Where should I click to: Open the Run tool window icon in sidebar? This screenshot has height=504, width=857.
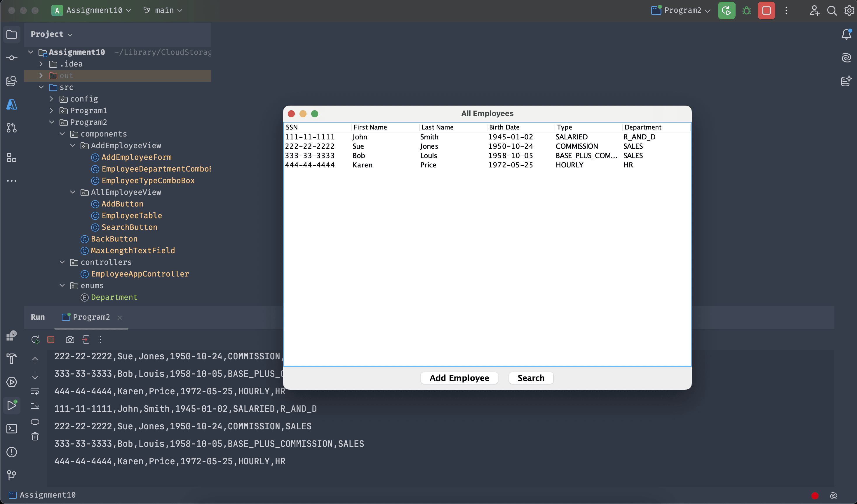[12, 405]
